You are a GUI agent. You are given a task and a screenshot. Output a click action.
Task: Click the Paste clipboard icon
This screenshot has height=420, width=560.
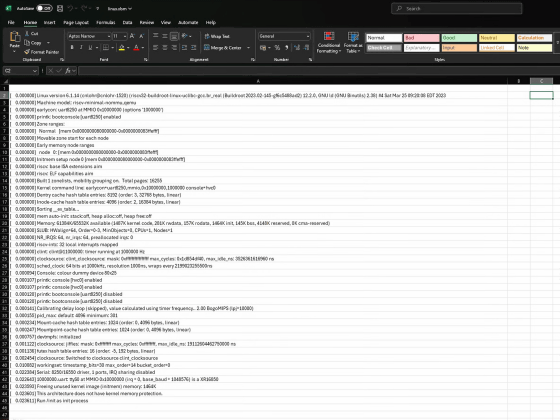15,37
